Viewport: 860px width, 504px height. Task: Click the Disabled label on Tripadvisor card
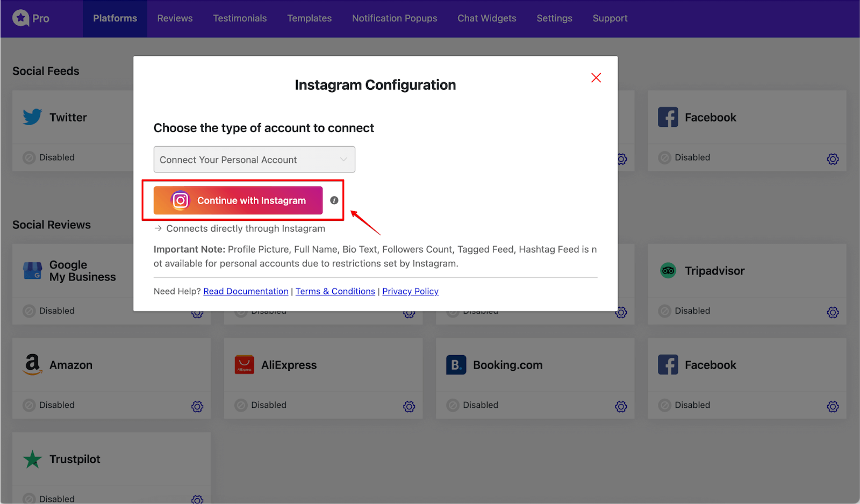pyautogui.click(x=692, y=311)
